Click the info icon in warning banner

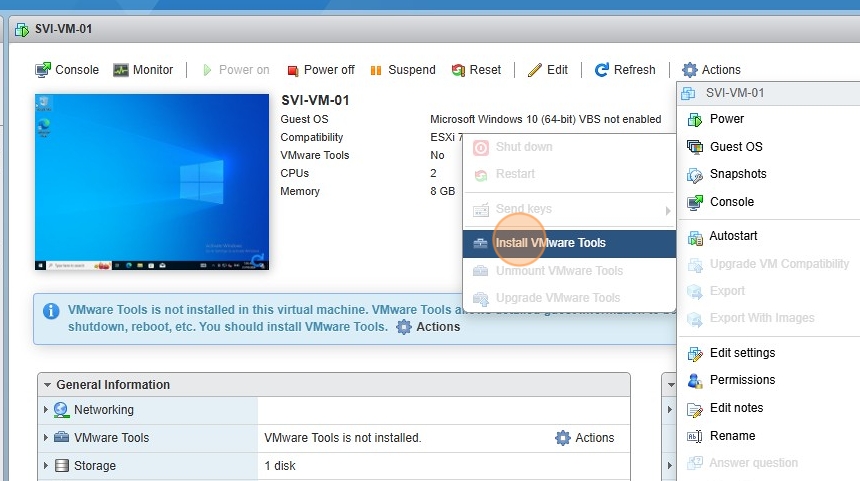51,311
